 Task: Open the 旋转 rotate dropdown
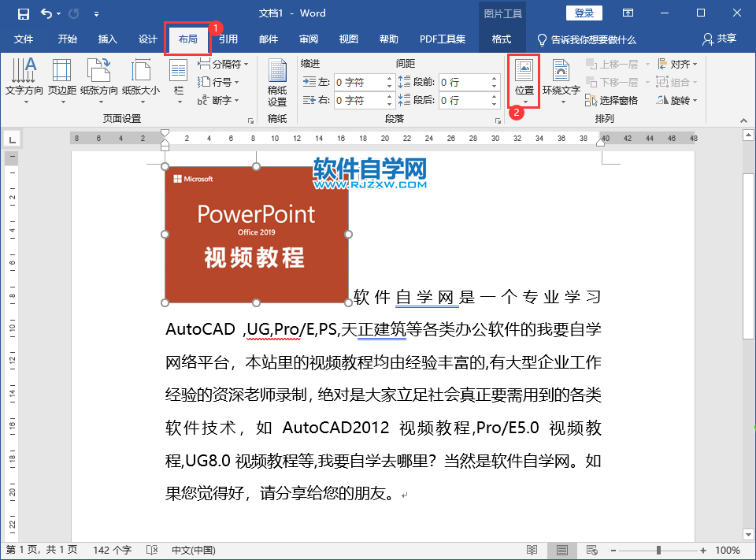click(677, 100)
